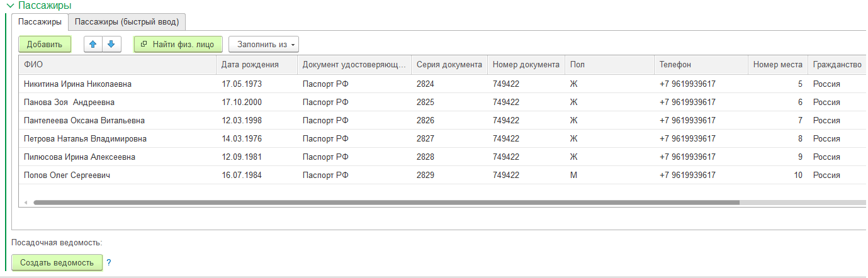Select passenger Попов Олег Сергеевич

67,175
